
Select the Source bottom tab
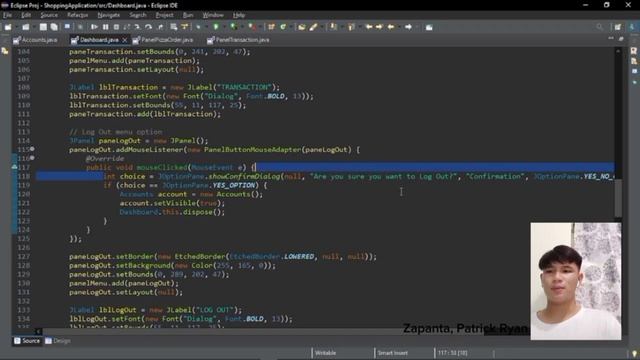27,341
